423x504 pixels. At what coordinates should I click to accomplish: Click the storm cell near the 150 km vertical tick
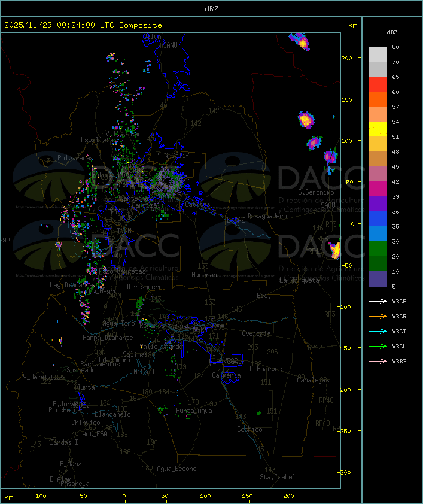(x=306, y=120)
